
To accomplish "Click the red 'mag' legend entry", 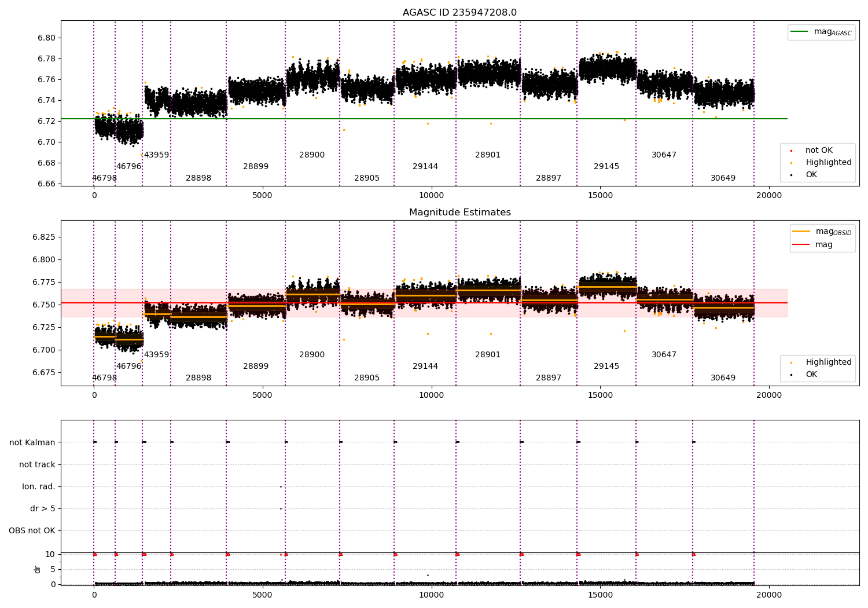I will coord(813,245).
